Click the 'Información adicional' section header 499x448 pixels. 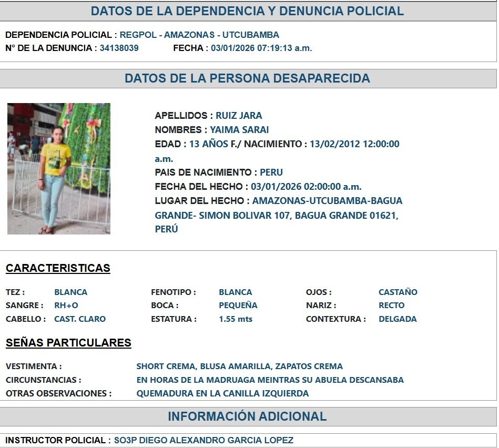247,416
